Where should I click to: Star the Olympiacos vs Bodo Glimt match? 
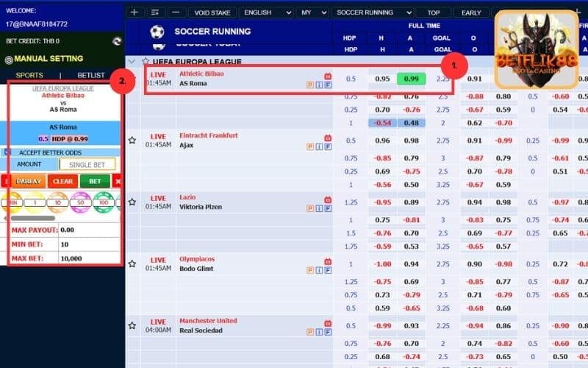[132, 264]
